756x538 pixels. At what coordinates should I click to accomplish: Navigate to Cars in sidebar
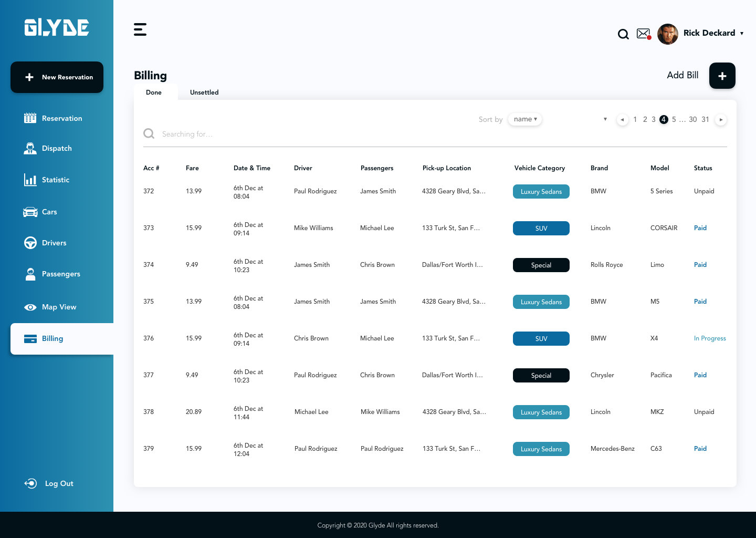40,212
